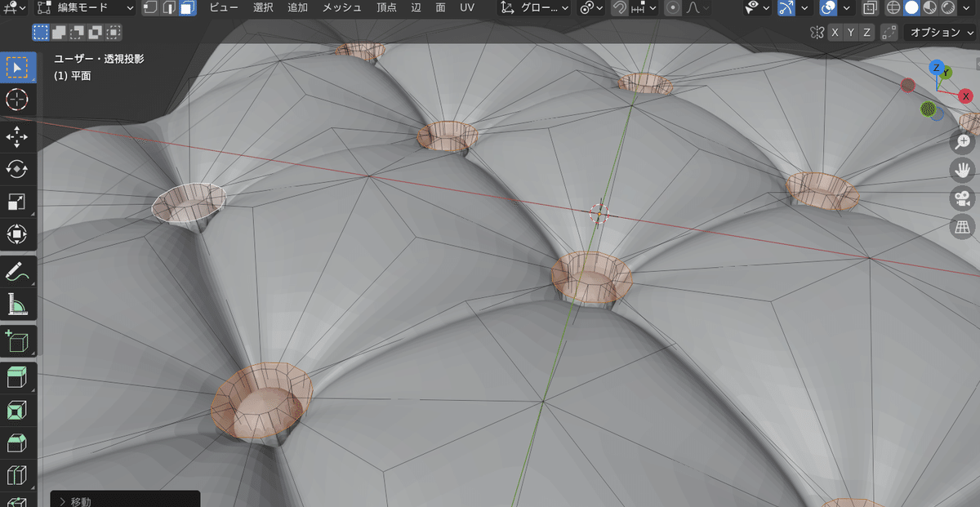Set selection mode to extend
This screenshot has width=980, height=507.
60,33
